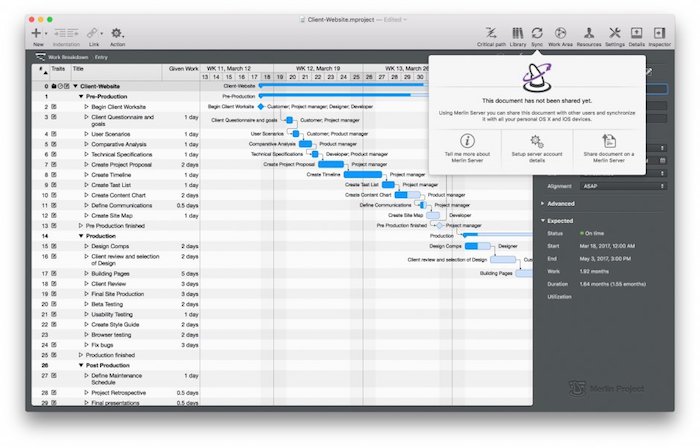Expand the Building Pages row
The image size is (700, 448).
coord(87,274)
